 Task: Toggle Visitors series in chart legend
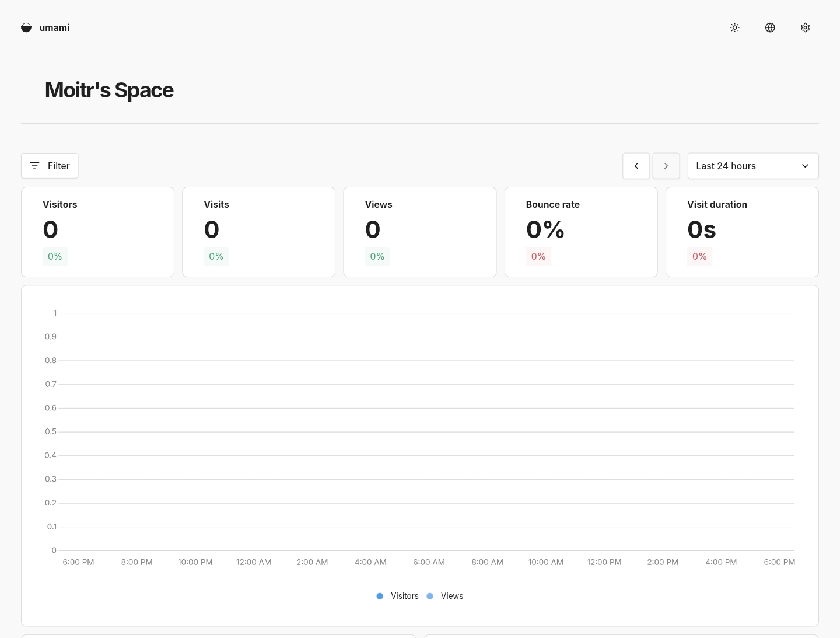405,596
